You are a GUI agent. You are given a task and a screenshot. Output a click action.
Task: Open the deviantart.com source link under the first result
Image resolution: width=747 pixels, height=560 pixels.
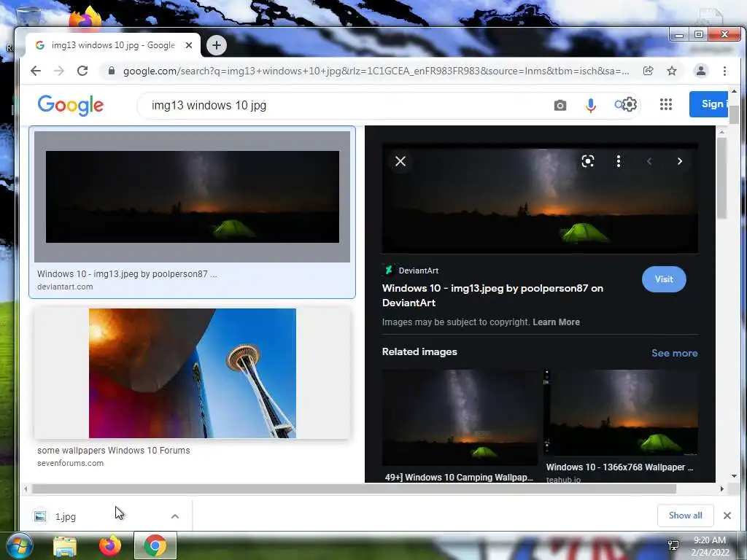[x=65, y=287]
